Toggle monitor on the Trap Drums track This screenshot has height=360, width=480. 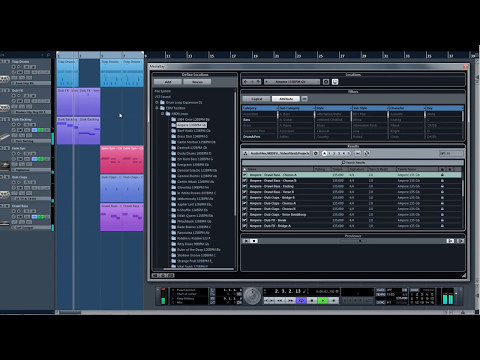pos(19,67)
